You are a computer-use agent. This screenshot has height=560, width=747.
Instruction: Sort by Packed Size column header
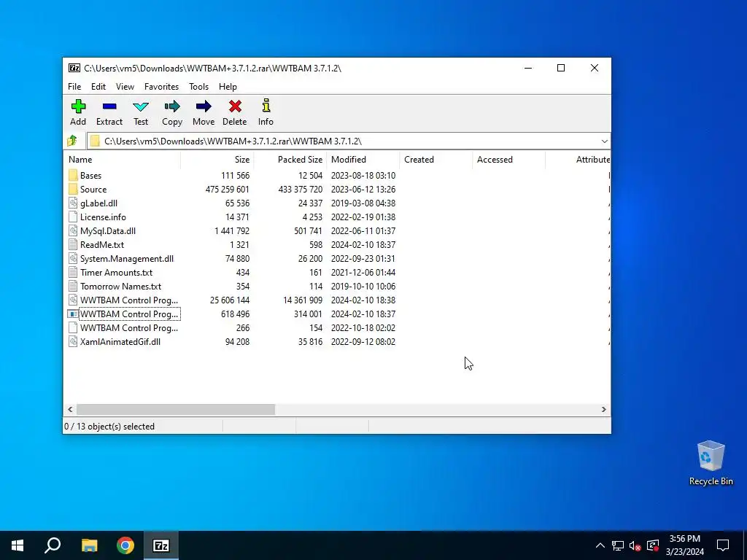[290, 160]
